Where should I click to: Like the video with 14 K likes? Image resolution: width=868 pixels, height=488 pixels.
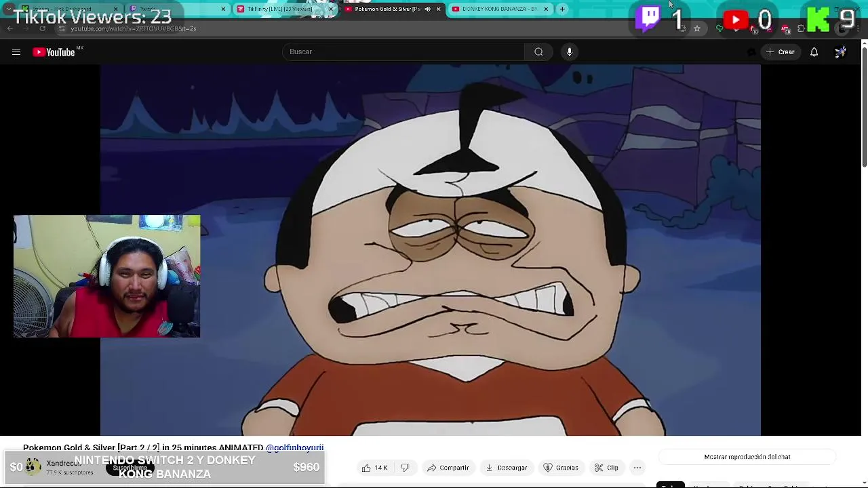point(374,468)
